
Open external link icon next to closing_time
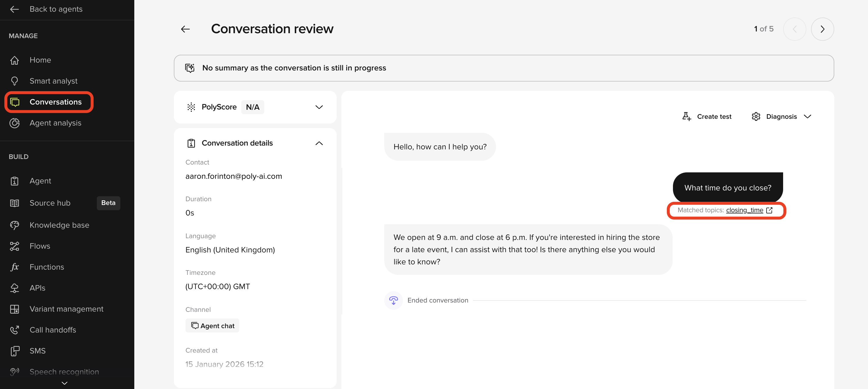(x=769, y=210)
